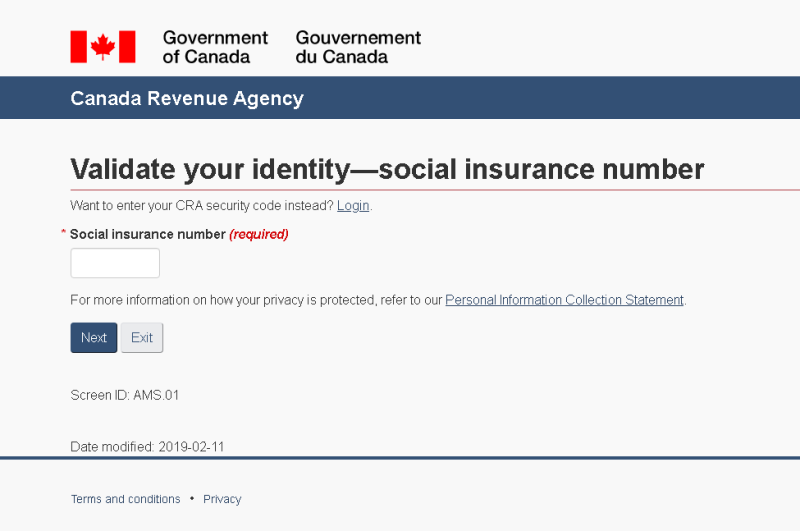Click the 'Validate your identity' page heading
800x531 pixels.
tap(387, 169)
